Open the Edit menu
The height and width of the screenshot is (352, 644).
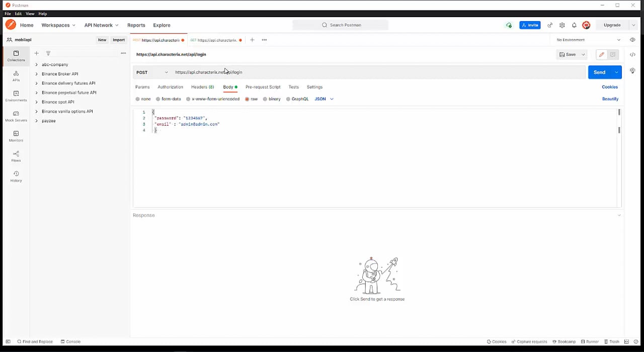coord(18,14)
